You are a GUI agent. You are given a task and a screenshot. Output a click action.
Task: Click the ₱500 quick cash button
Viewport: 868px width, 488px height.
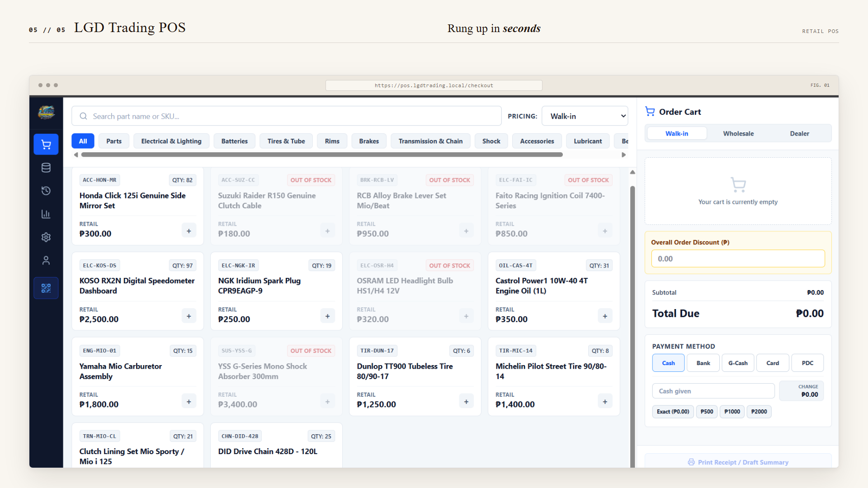coord(707,412)
